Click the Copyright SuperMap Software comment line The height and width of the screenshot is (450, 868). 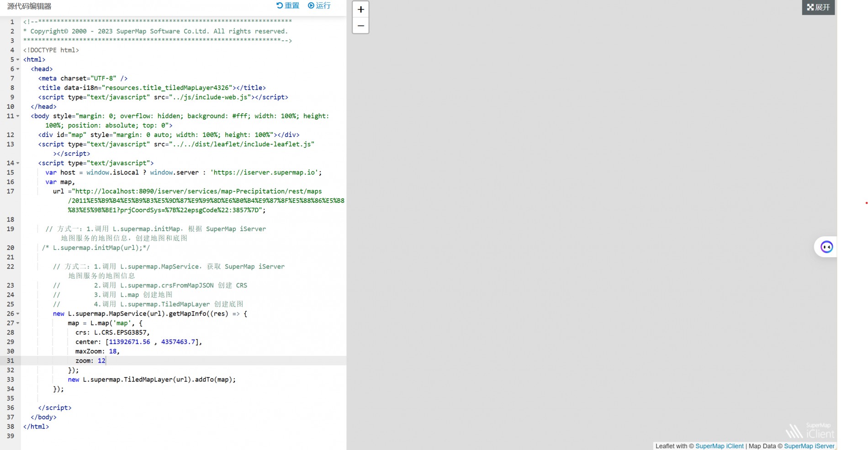(156, 32)
